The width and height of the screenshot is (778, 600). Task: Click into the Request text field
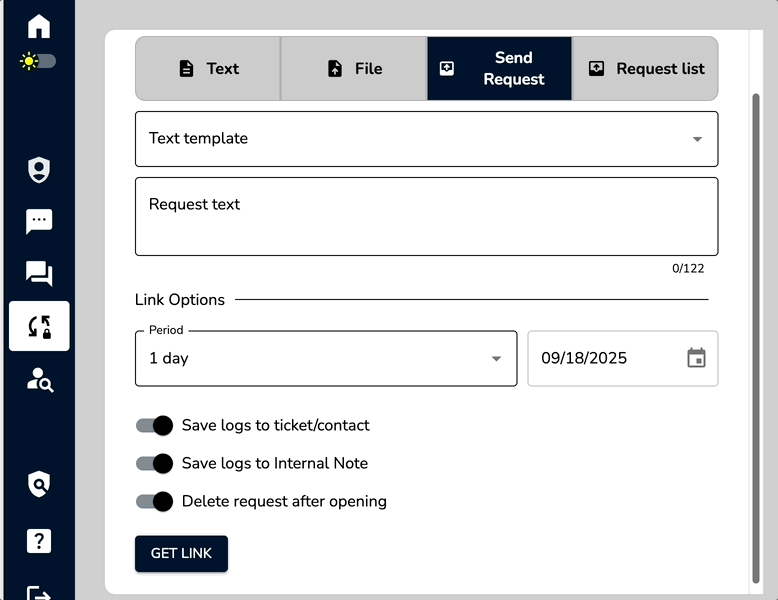[426, 216]
